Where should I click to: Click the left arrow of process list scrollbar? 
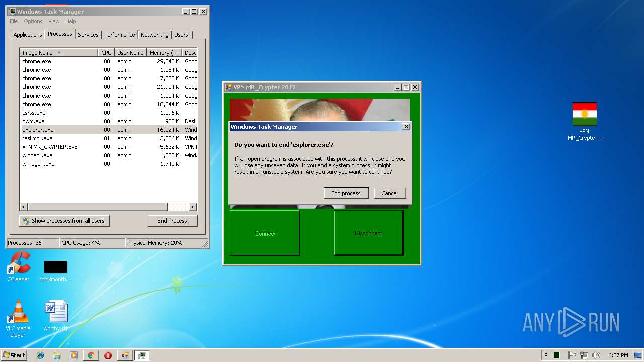pos(24,207)
